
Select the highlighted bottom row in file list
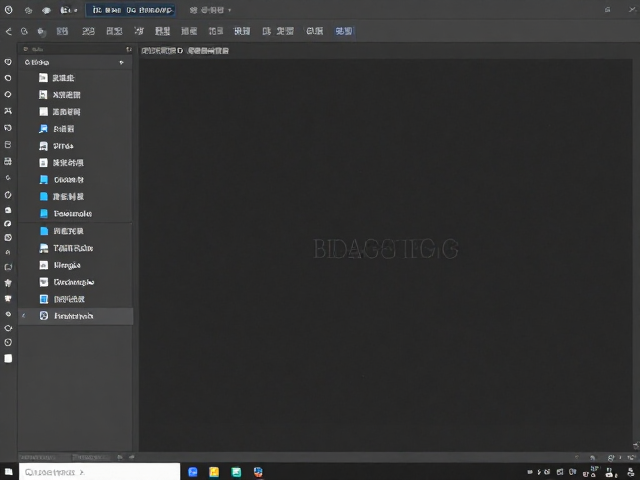(76, 316)
